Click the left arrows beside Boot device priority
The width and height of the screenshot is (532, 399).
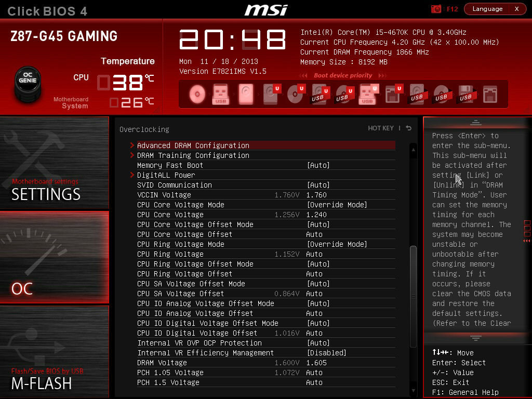coord(303,76)
